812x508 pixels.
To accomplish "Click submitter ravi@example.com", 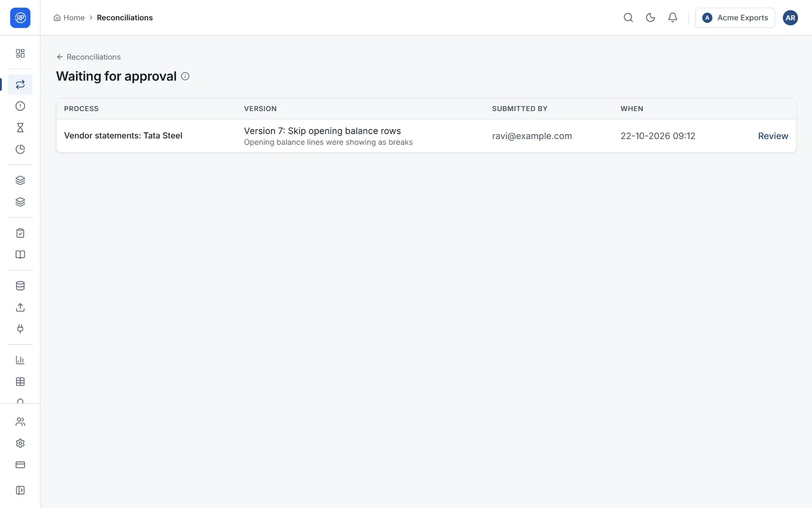I will [532, 136].
